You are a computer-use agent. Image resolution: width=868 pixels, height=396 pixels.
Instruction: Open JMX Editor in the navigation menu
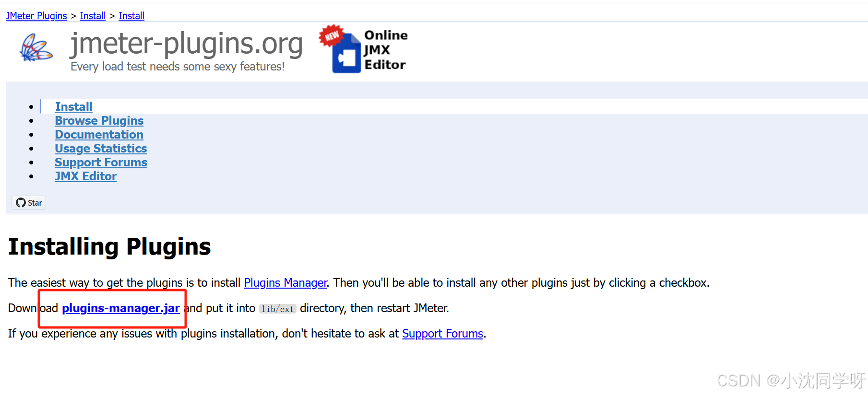click(86, 176)
